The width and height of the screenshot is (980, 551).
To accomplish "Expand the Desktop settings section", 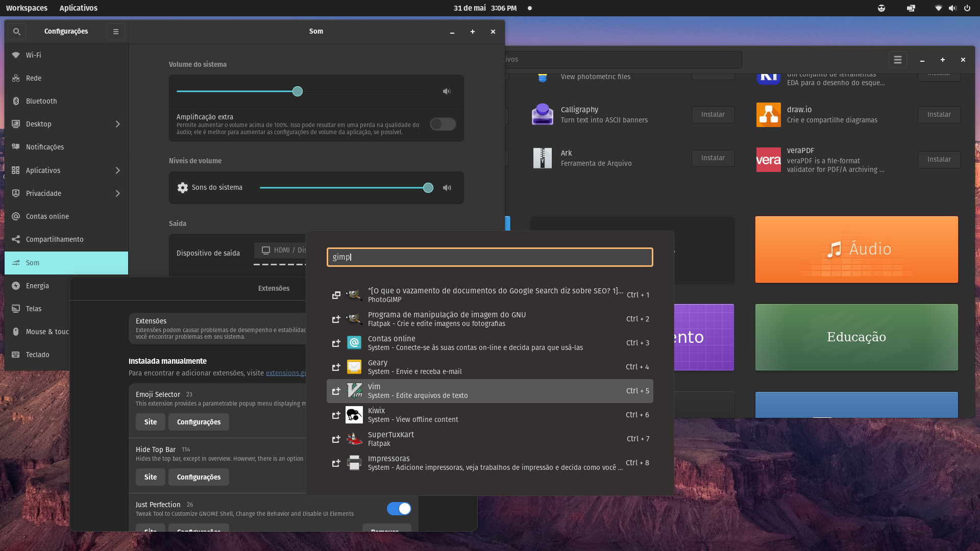I will click(x=117, y=124).
